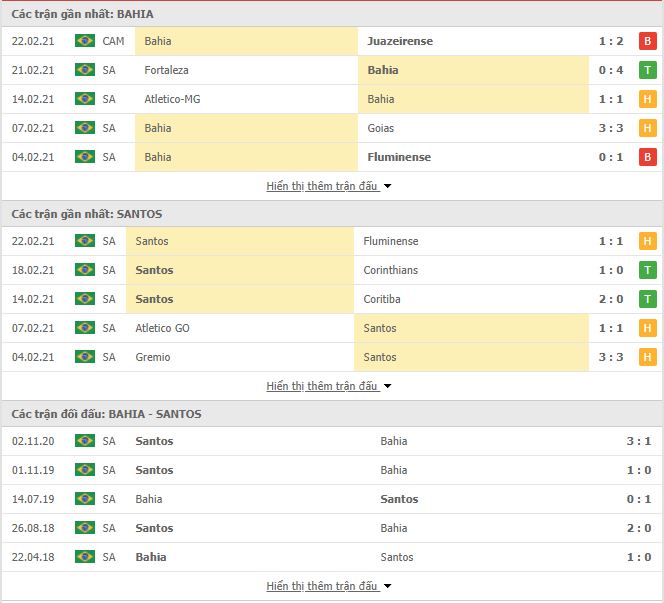Expand more matches under the Santos section
This screenshot has height=603, width=664.
(x=329, y=386)
